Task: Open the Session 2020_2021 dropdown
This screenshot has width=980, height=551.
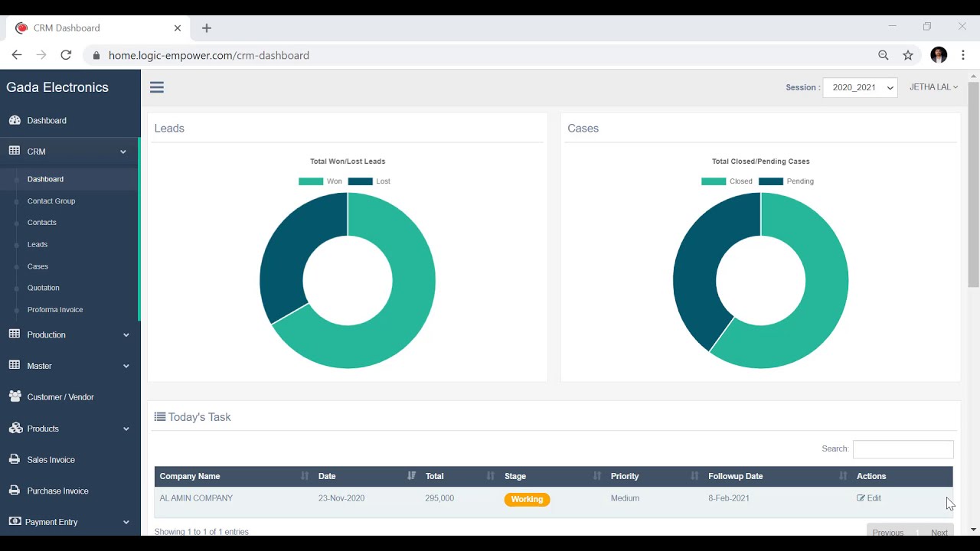Action: click(x=860, y=87)
